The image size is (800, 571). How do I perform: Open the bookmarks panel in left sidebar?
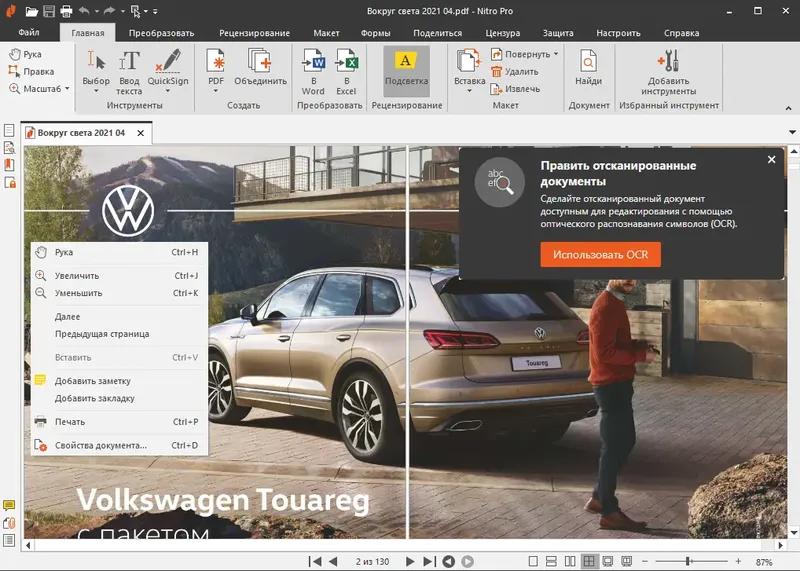pos(9,165)
